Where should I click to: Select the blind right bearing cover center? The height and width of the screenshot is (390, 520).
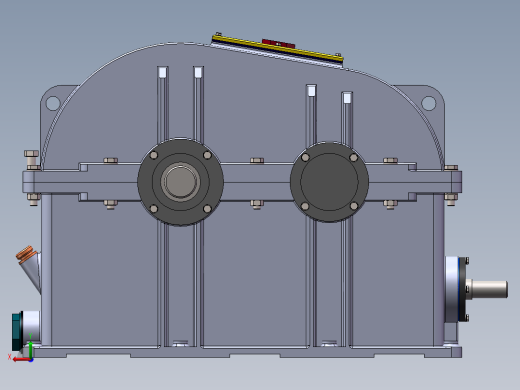[x=329, y=182]
